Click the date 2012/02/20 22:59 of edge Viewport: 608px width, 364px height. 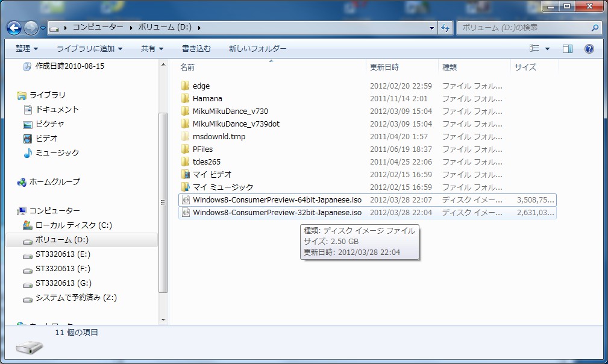coord(401,86)
